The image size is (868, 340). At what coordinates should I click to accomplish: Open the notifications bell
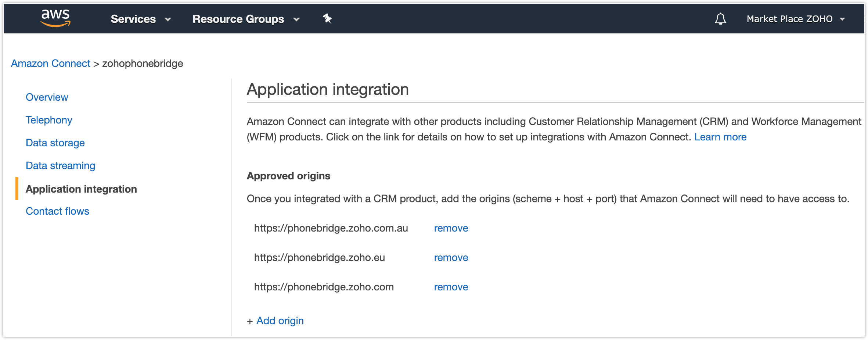[720, 19]
